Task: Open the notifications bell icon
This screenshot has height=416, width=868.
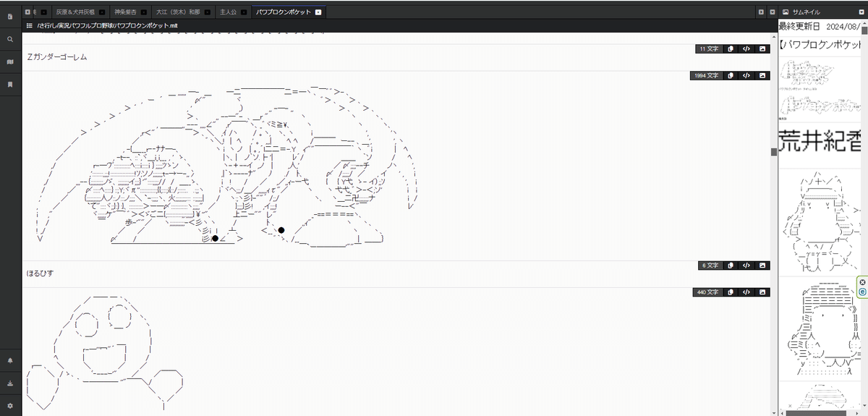Action: [10, 360]
